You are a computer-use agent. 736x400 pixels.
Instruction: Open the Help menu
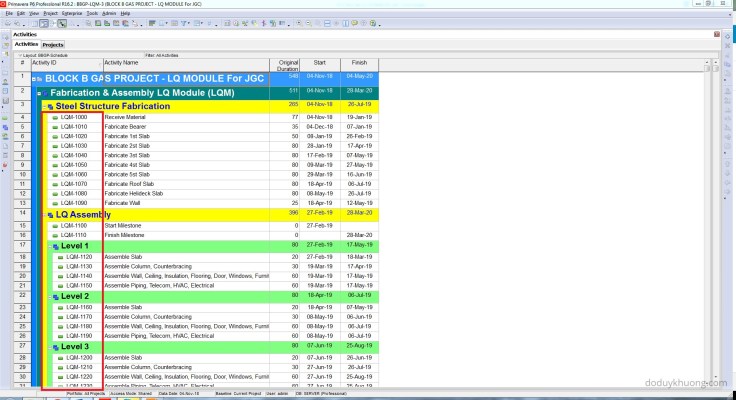pos(125,13)
